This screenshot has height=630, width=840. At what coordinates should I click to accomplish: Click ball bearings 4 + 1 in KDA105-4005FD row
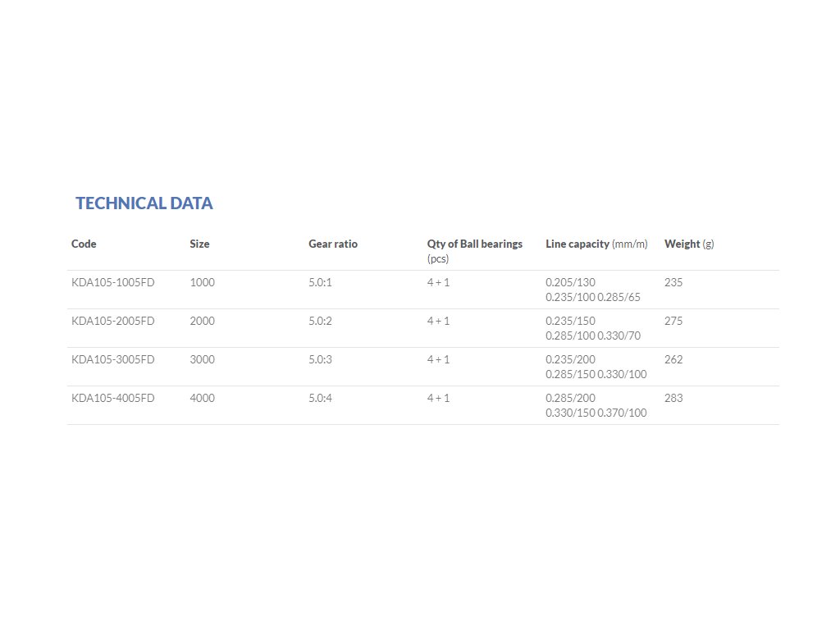click(438, 398)
